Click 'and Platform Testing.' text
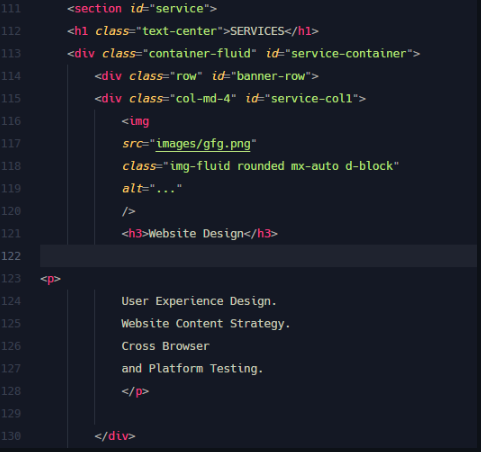This screenshot has width=481, height=452. pos(192,369)
